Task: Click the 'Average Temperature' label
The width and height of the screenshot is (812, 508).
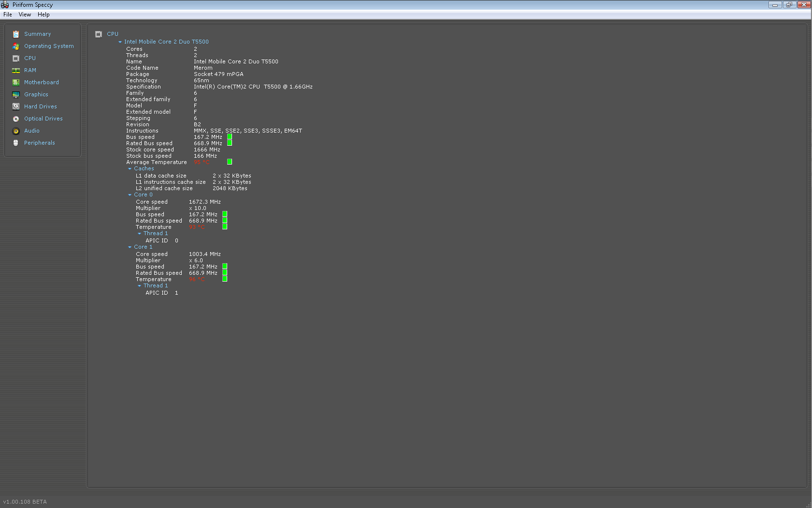Action: [x=157, y=162]
